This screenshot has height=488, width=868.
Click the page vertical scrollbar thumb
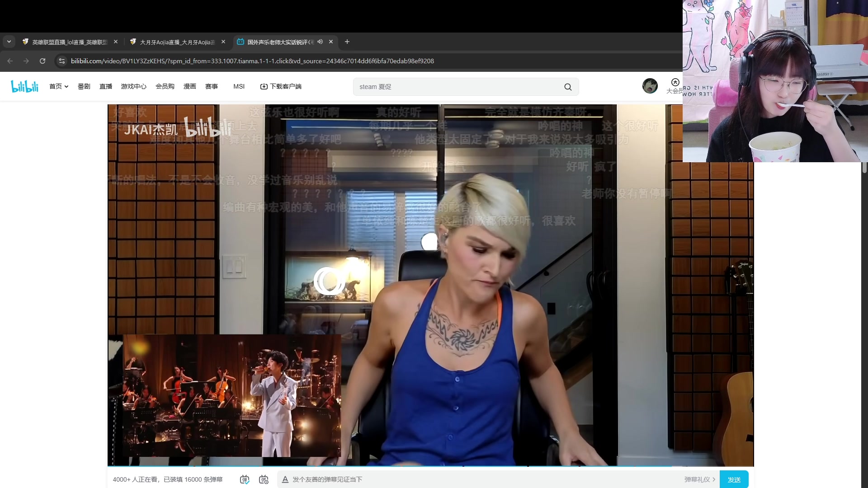(864, 167)
